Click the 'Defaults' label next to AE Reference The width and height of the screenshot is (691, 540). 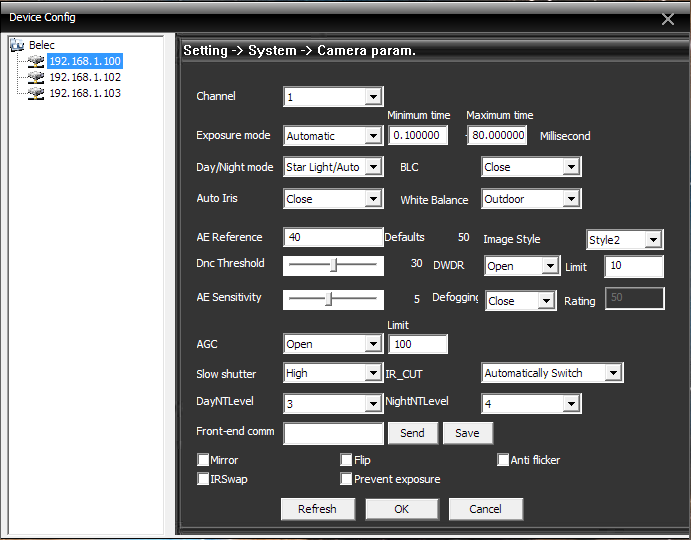pyautogui.click(x=404, y=237)
